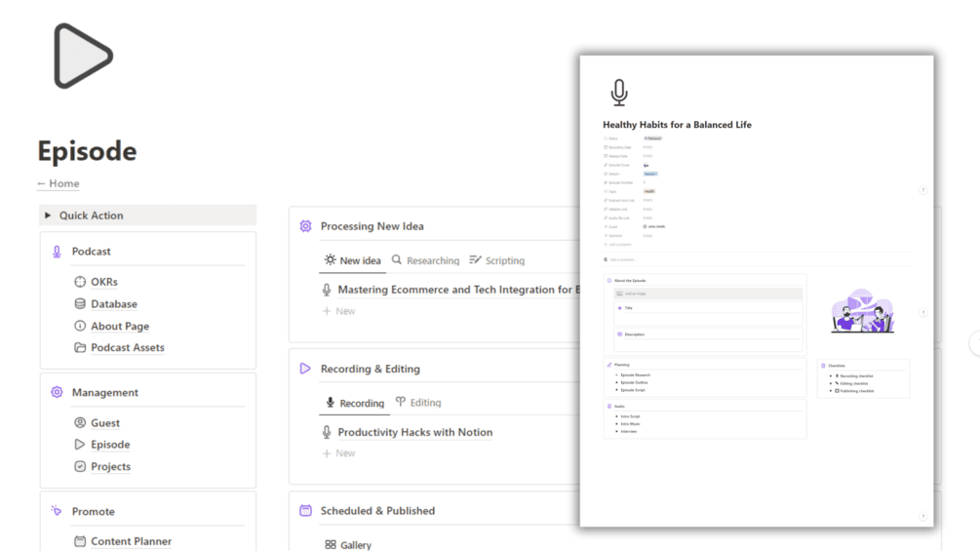Expand Interview toggle in Audio

pos(617,432)
